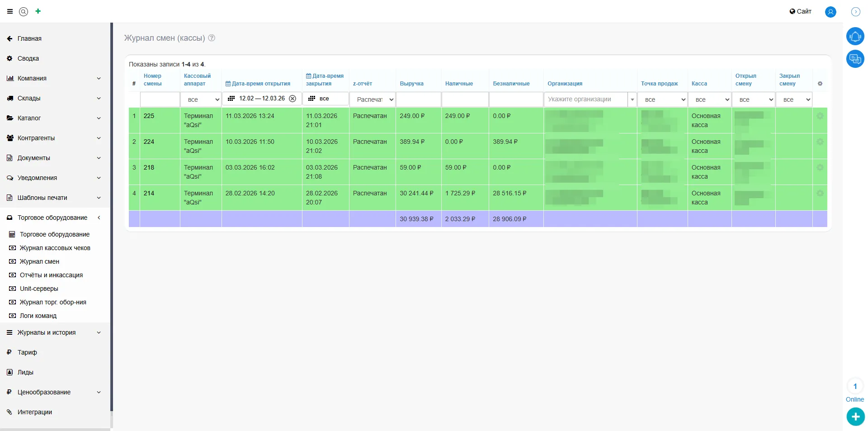Open the user profile avatar icon
Image resolution: width=868 pixels, height=431 pixels.
click(x=830, y=12)
